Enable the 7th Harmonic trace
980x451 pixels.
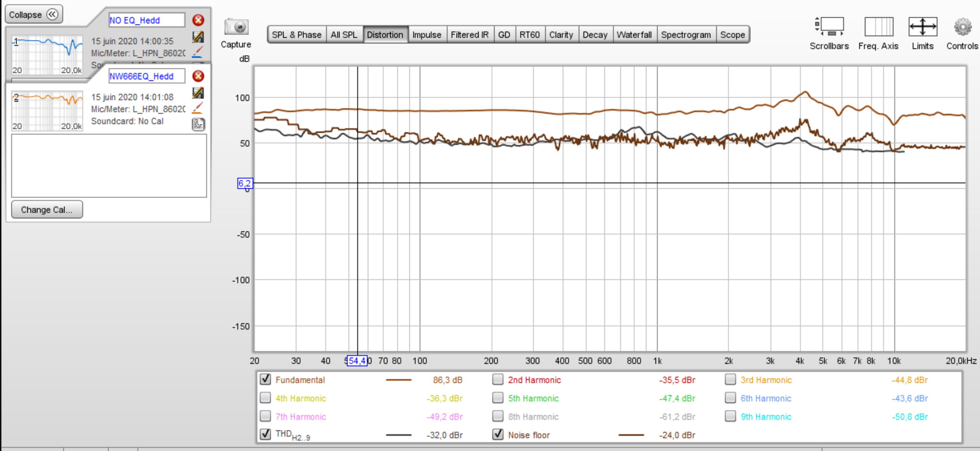265,416
